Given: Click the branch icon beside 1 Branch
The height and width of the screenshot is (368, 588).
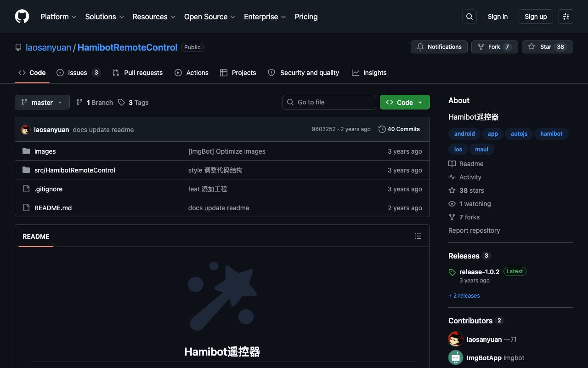Looking at the screenshot, I should (79, 103).
